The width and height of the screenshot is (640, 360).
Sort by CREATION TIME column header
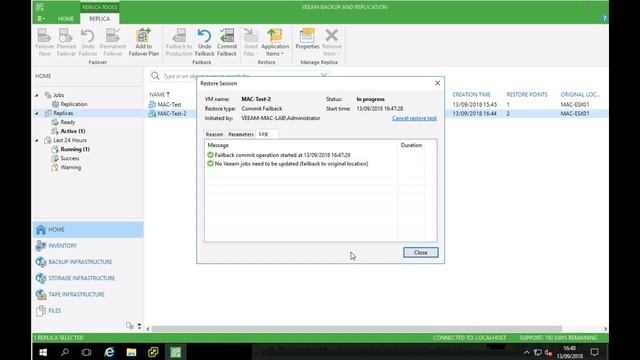(471, 94)
